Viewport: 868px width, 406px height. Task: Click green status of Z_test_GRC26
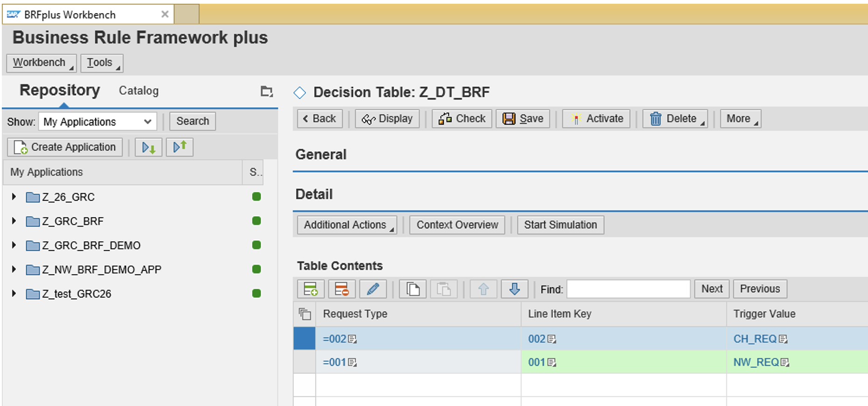pyautogui.click(x=256, y=294)
